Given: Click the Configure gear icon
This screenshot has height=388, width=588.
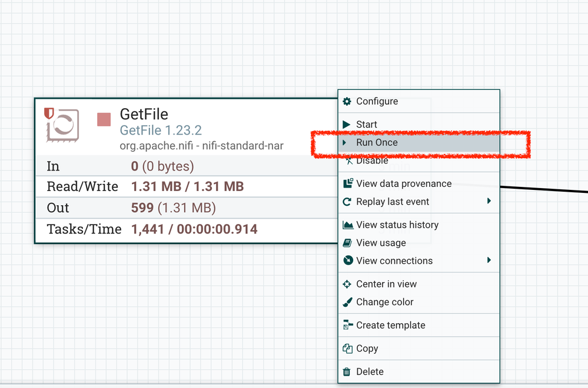Looking at the screenshot, I should (x=347, y=101).
